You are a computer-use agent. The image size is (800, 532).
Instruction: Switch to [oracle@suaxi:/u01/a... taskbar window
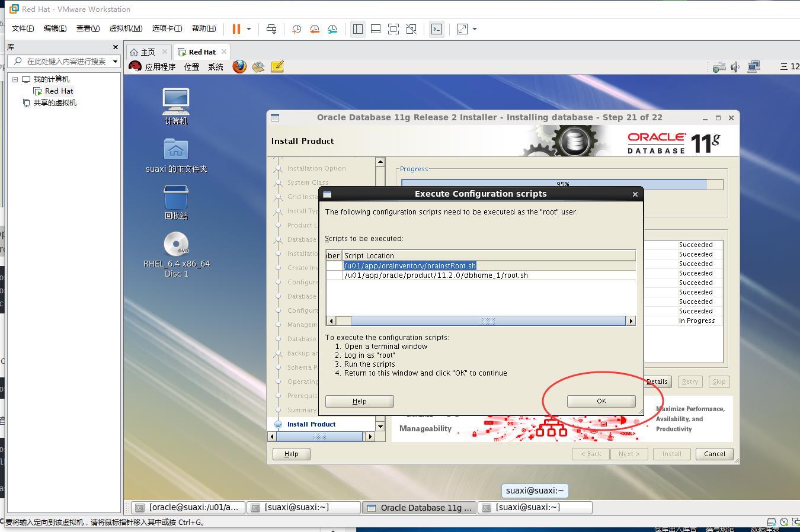(187, 507)
